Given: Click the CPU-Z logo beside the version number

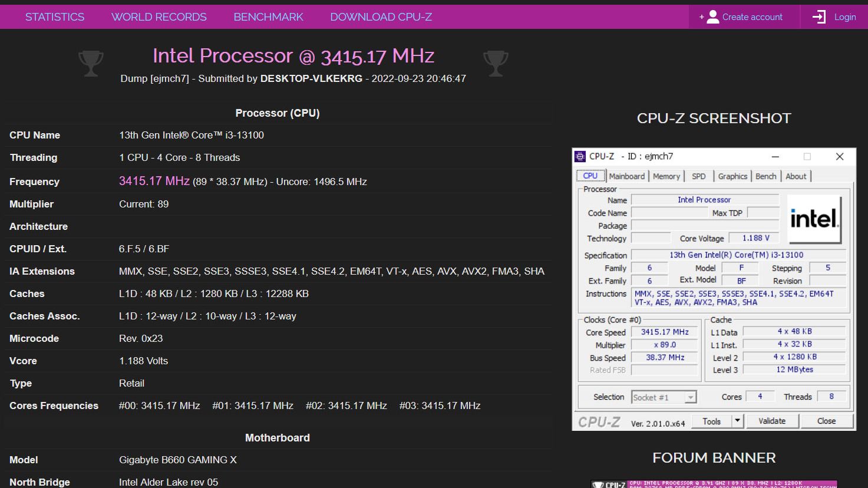Looking at the screenshot, I should coord(600,421).
